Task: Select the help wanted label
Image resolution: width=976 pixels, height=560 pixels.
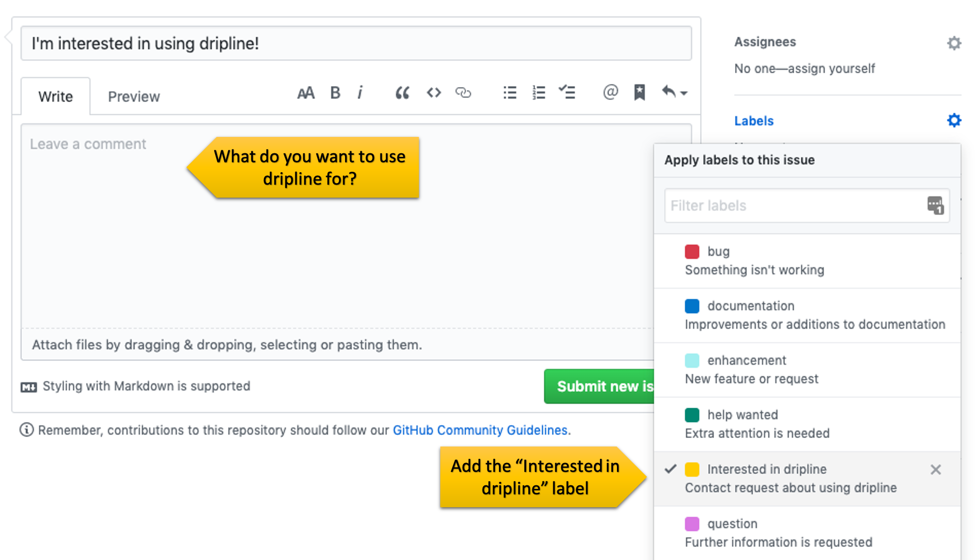Action: click(x=807, y=424)
